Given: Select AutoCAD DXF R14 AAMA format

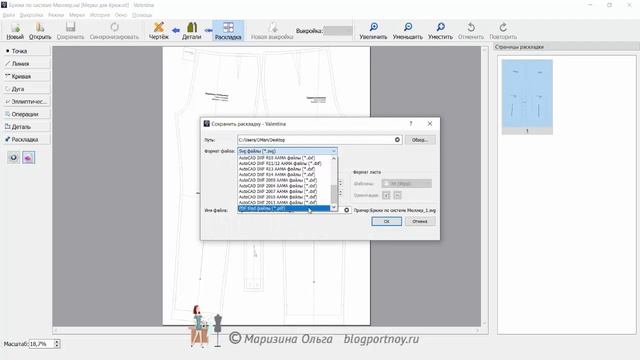Looking at the screenshot, I should click(x=284, y=174).
